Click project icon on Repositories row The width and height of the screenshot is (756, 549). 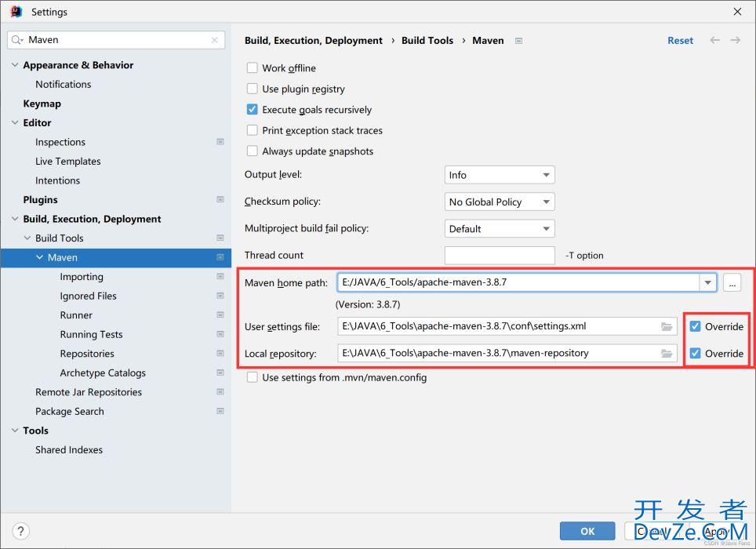tap(220, 354)
